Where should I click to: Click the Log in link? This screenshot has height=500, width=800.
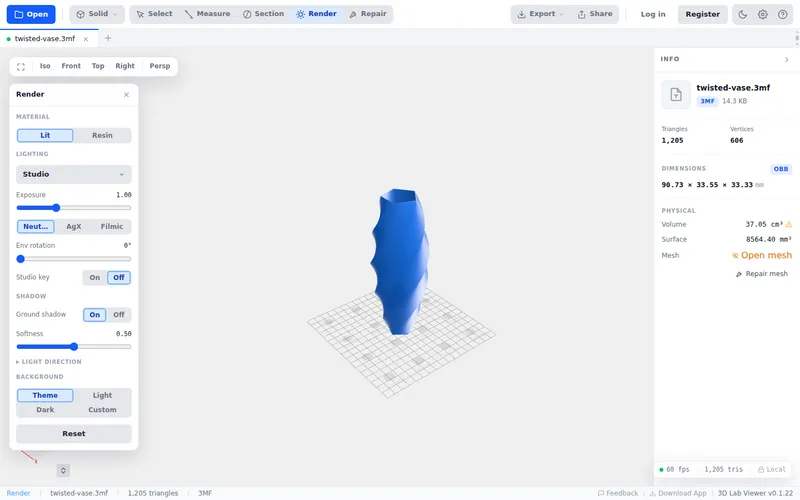pos(653,14)
